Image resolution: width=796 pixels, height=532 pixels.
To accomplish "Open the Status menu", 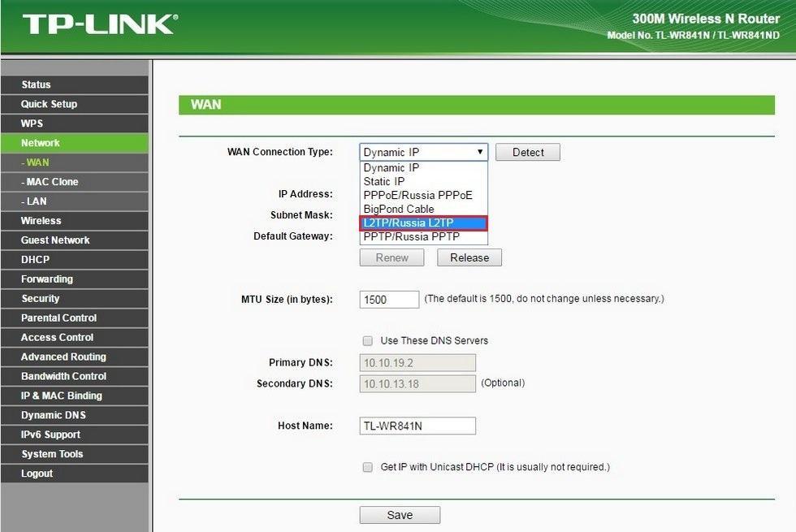I will pyautogui.click(x=74, y=84).
